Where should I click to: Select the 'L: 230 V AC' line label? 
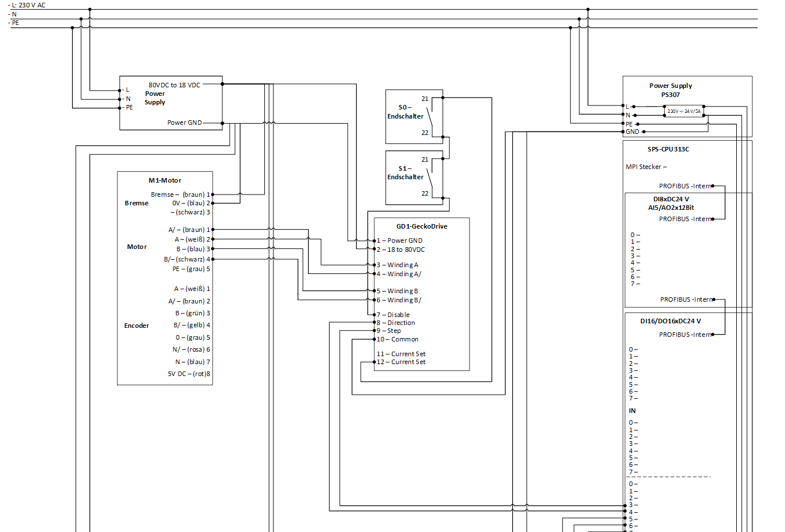[x=29, y=5]
